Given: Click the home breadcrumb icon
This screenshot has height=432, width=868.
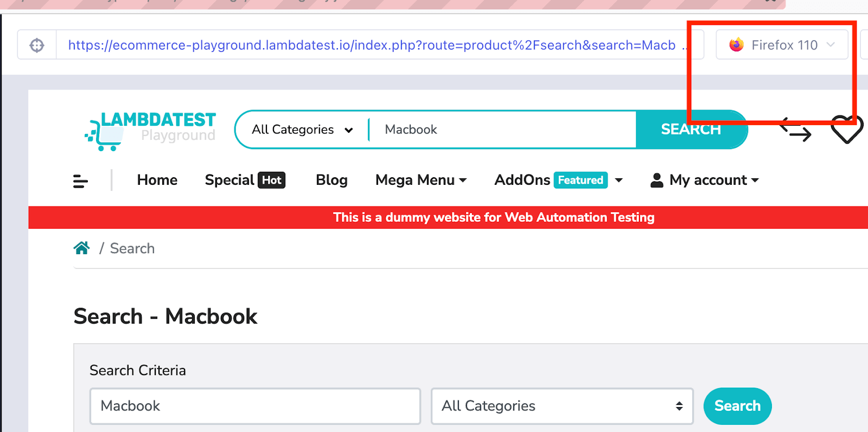Looking at the screenshot, I should [x=82, y=248].
